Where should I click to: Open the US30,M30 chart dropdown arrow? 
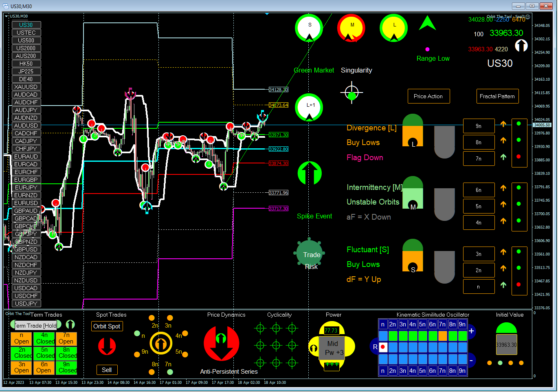6,16
